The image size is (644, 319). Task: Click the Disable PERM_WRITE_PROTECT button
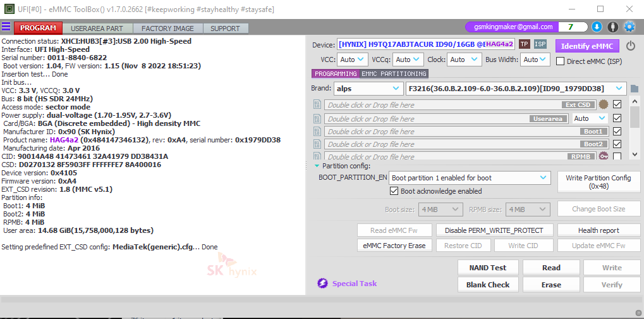pyautogui.click(x=494, y=230)
